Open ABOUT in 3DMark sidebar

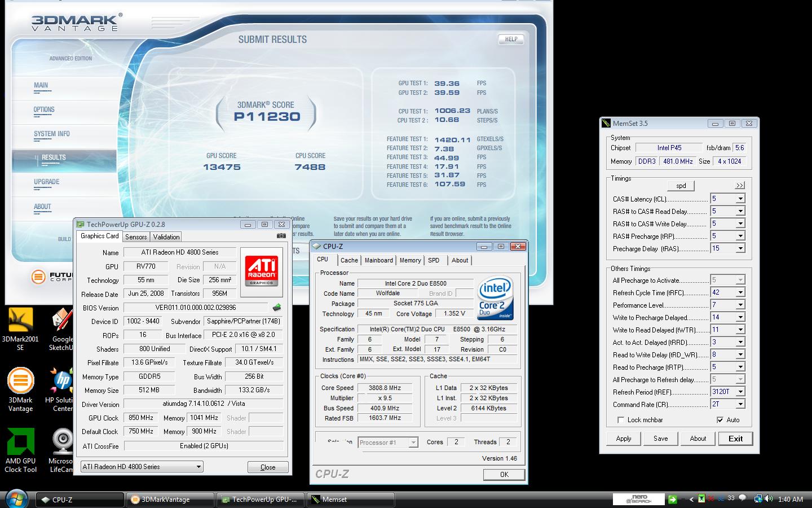(x=42, y=207)
